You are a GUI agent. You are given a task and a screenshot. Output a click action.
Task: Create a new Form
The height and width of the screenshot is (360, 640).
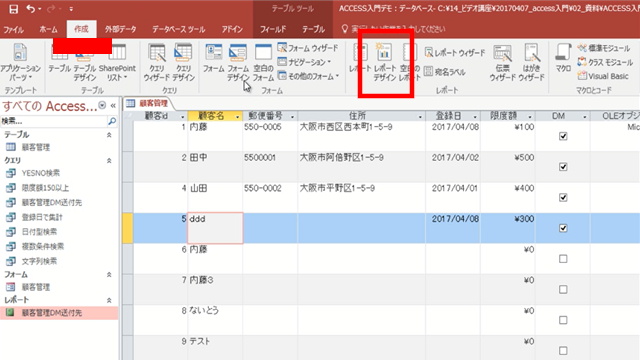pos(213,58)
